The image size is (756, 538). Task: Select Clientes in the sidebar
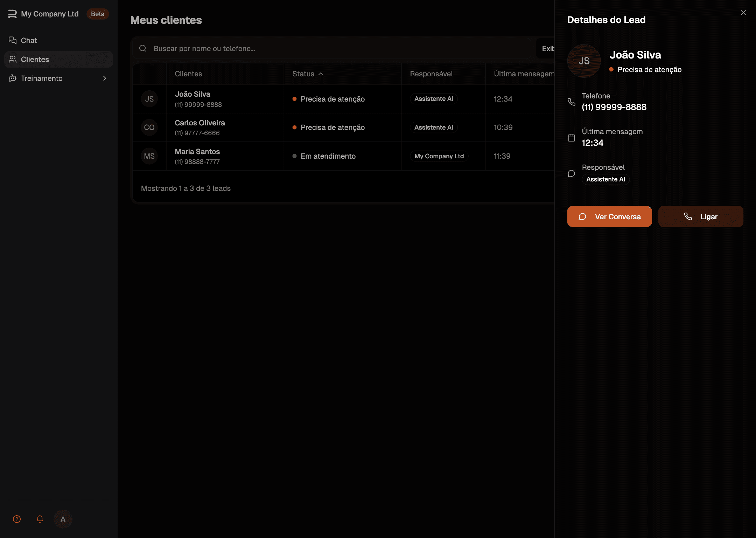pos(35,60)
